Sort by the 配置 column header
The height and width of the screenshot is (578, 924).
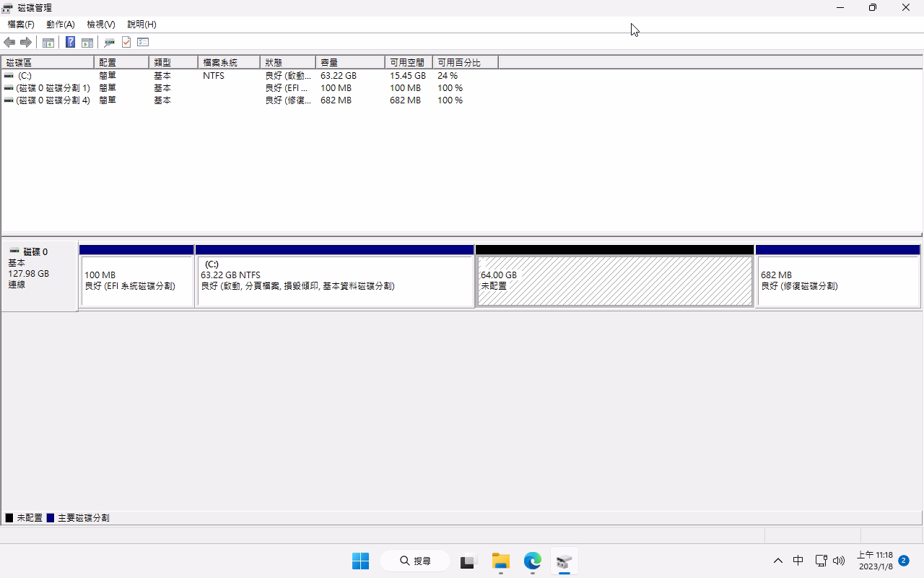tap(121, 63)
